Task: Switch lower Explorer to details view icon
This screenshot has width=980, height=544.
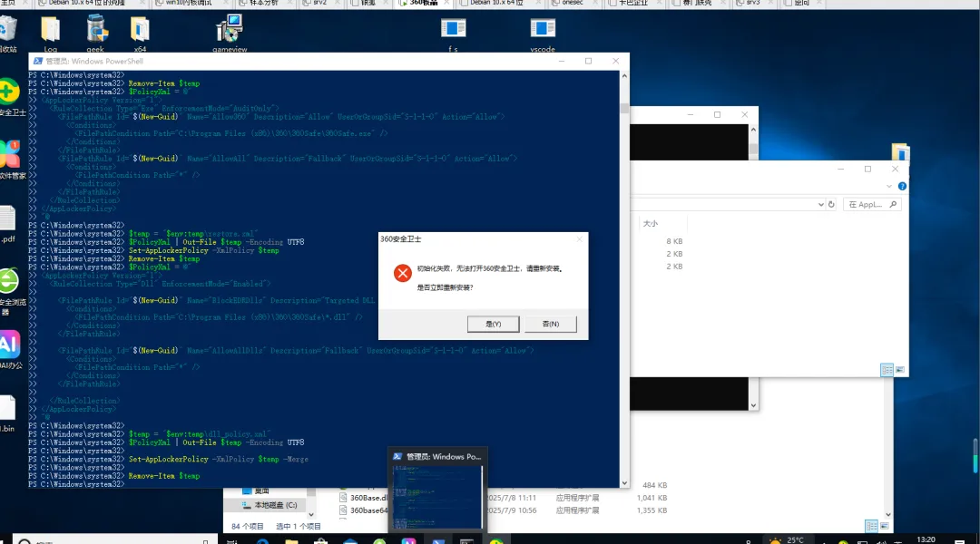Action: (x=871, y=526)
